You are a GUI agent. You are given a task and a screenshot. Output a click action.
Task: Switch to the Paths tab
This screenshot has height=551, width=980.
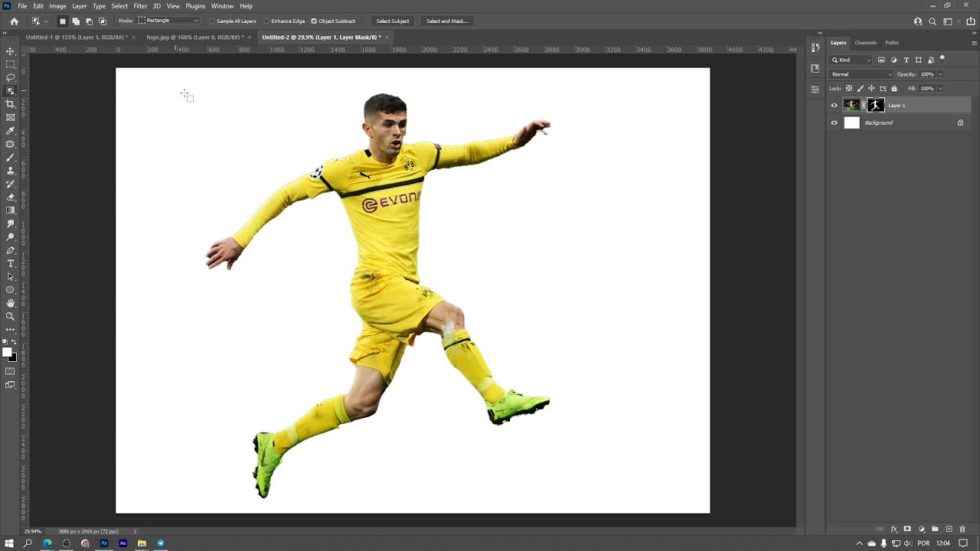click(x=892, y=43)
